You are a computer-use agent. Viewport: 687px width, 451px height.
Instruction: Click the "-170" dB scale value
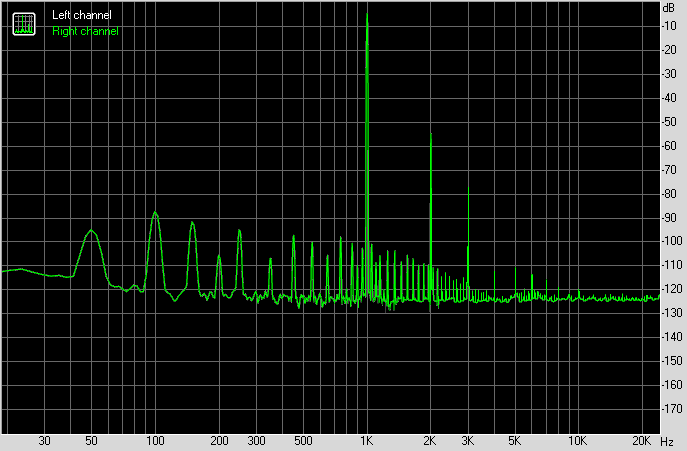[x=672, y=408]
